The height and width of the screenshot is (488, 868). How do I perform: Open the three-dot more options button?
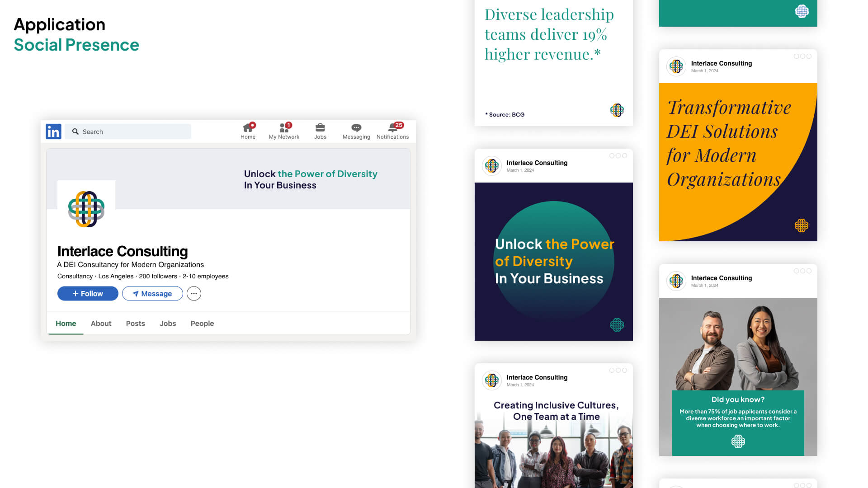click(194, 294)
